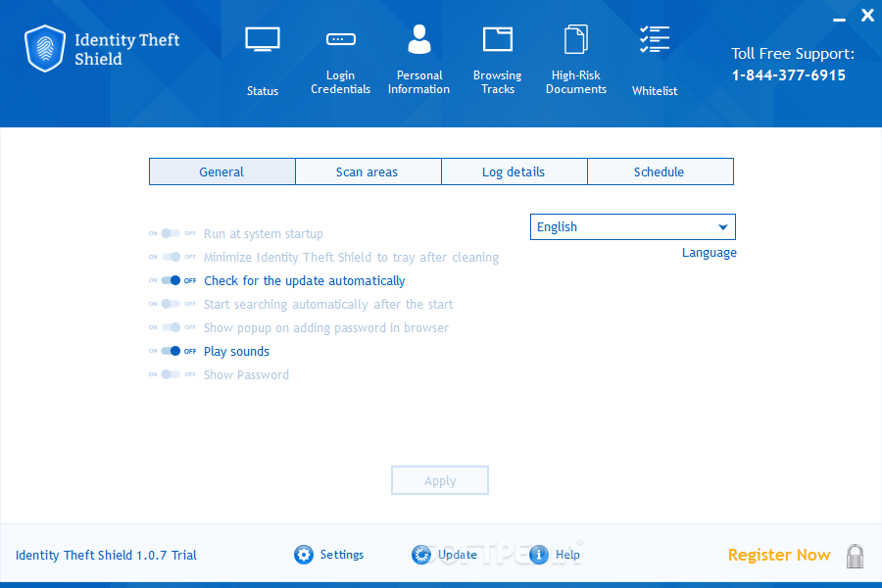Click the padlock icon beside Register Now
The height and width of the screenshot is (588, 882).
(x=855, y=556)
